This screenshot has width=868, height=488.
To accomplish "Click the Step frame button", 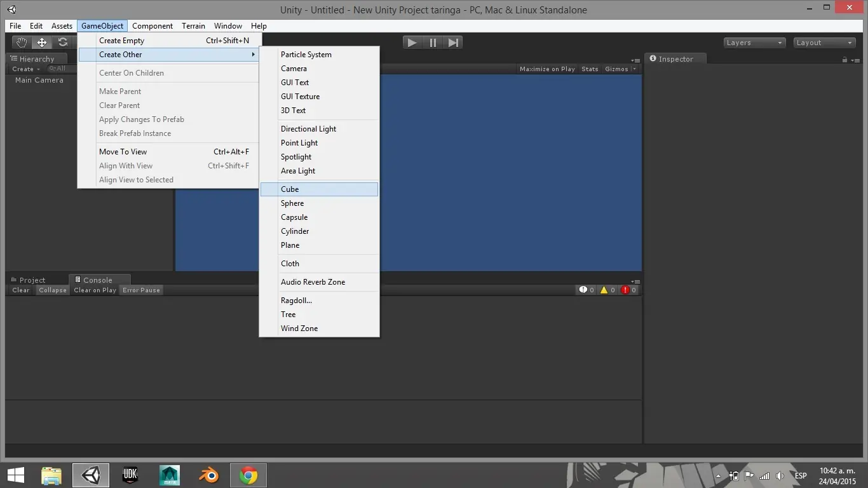I will pyautogui.click(x=452, y=43).
